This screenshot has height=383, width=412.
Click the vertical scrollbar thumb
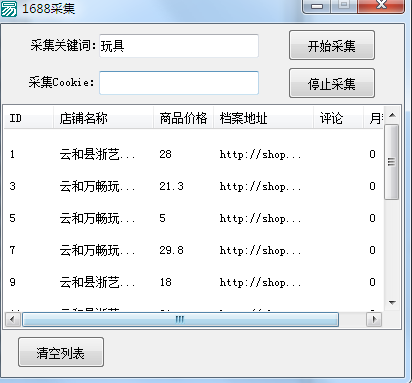click(392, 162)
